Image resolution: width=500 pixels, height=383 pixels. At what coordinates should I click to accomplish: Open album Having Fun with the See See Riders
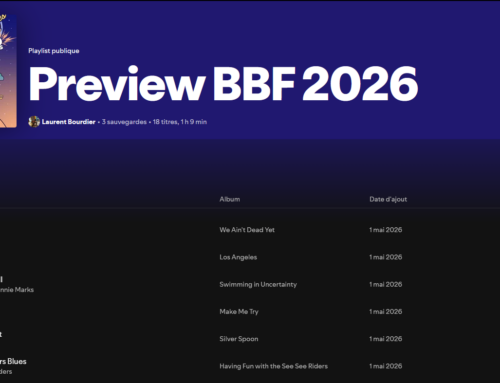pyautogui.click(x=273, y=366)
